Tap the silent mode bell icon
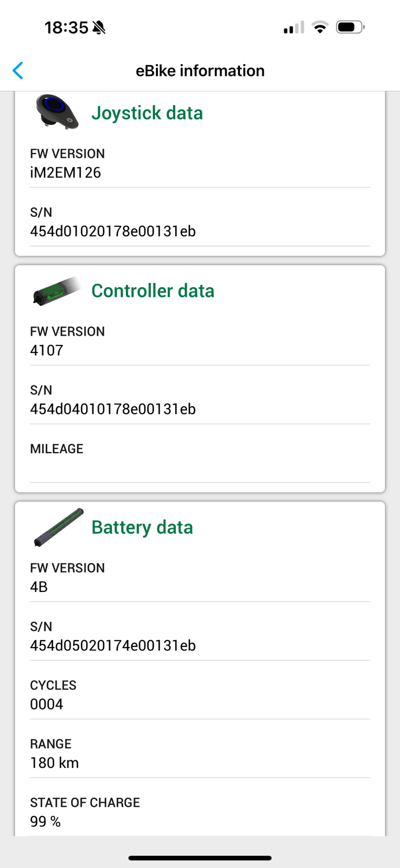Viewport: 400px width, 868px height. pyautogui.click(x=99, y=27)
